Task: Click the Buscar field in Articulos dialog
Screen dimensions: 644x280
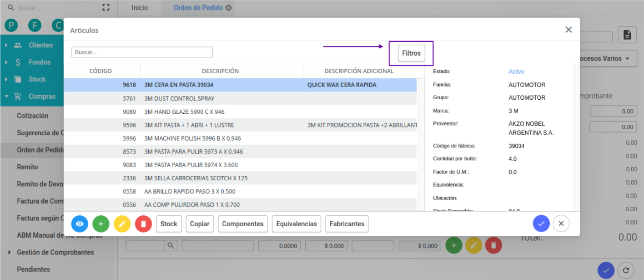Action: (x=142, y=52)
